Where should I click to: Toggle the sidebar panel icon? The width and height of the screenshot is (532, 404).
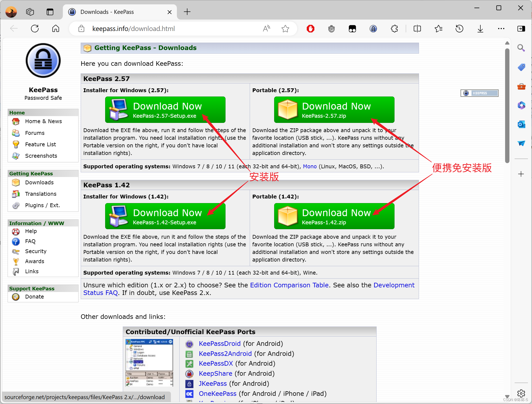[x=521, y=29]
